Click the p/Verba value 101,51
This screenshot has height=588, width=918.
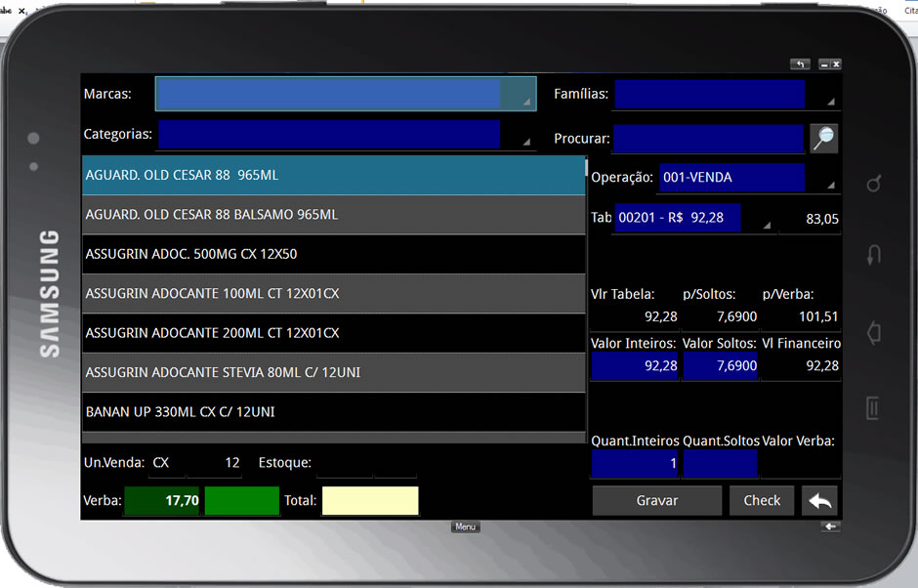817,316
